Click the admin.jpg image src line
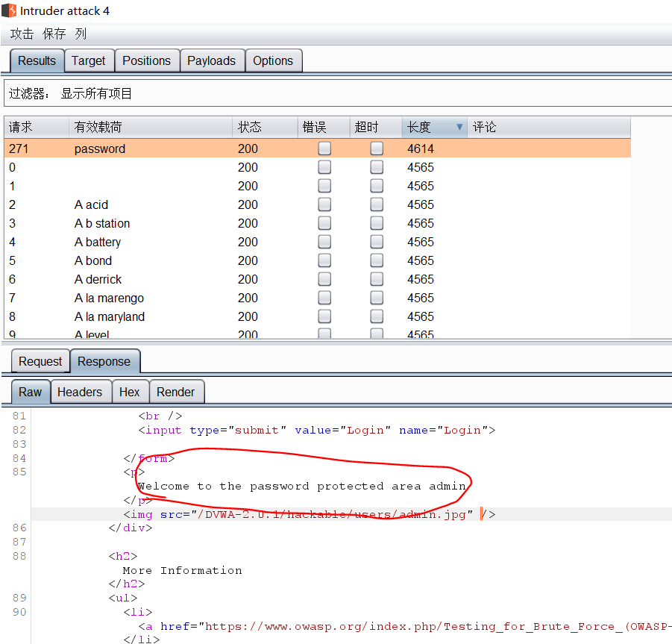 309,514
